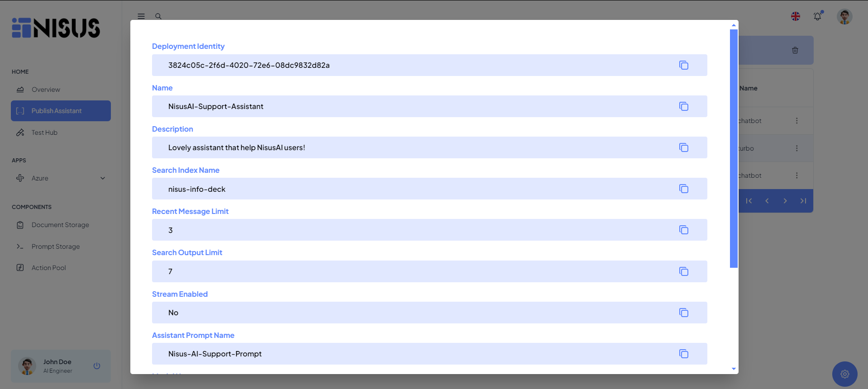The image size is (868, 389).
Task: Copy the Assistant Prompt Name value
Action: (x=683, y=354)
